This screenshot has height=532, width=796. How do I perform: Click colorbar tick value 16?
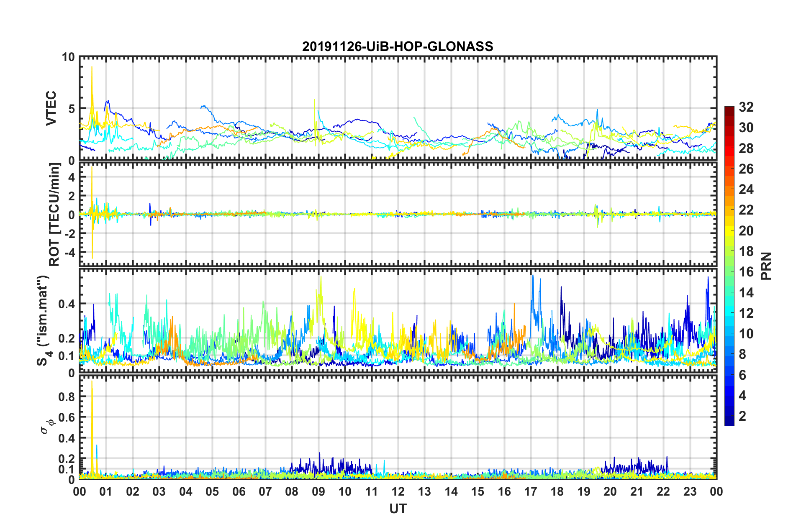pyautogui.click(x=746, y=272)
